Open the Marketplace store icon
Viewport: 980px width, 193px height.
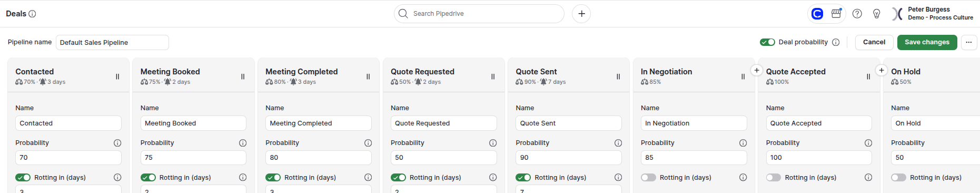pos(836,14)
